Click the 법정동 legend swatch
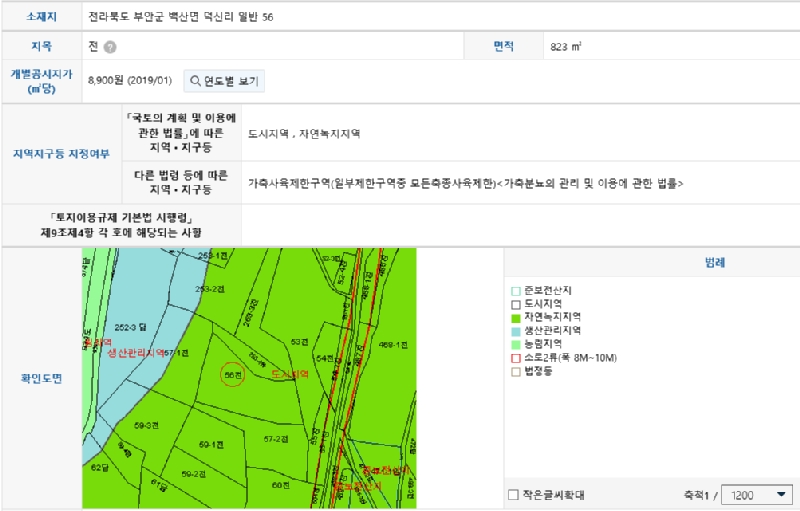Image resolution: width=800 pixels, height=511 pixels. (x=516, y=372)
